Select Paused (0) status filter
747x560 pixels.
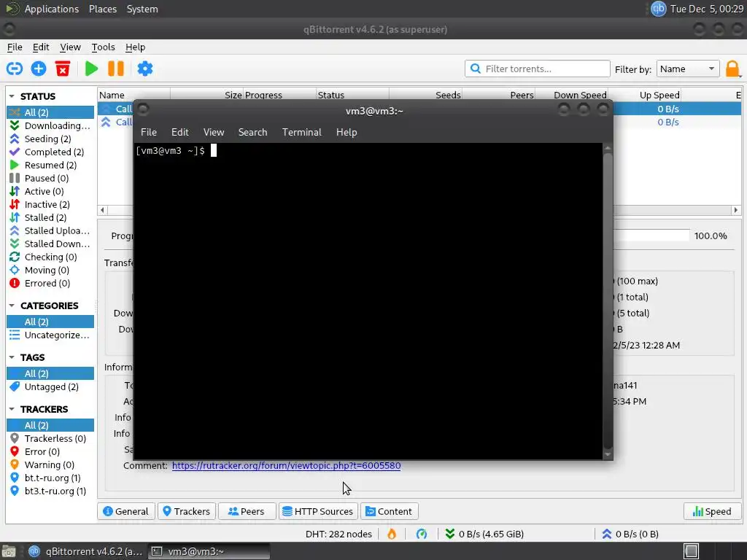point(50,178)
